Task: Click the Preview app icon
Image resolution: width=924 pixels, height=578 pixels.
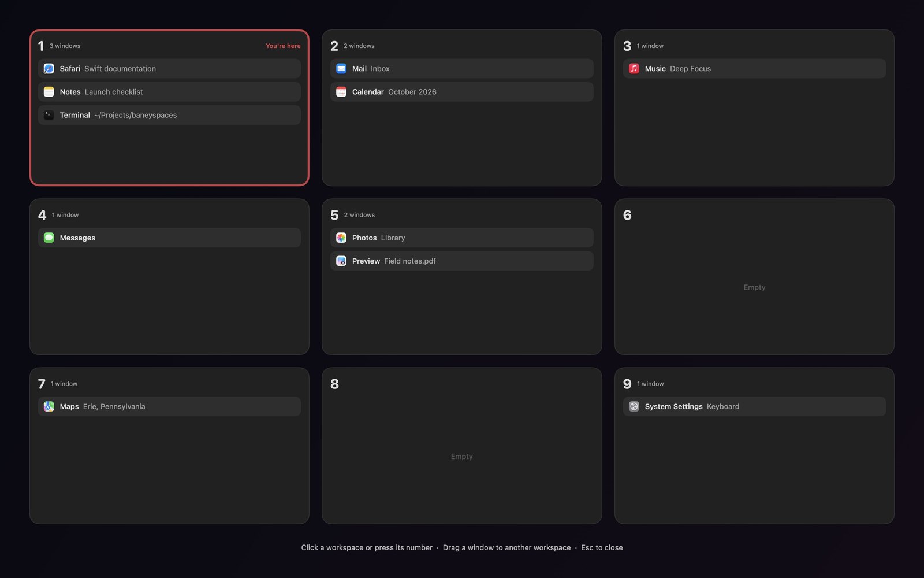Action: pos(341,261)
